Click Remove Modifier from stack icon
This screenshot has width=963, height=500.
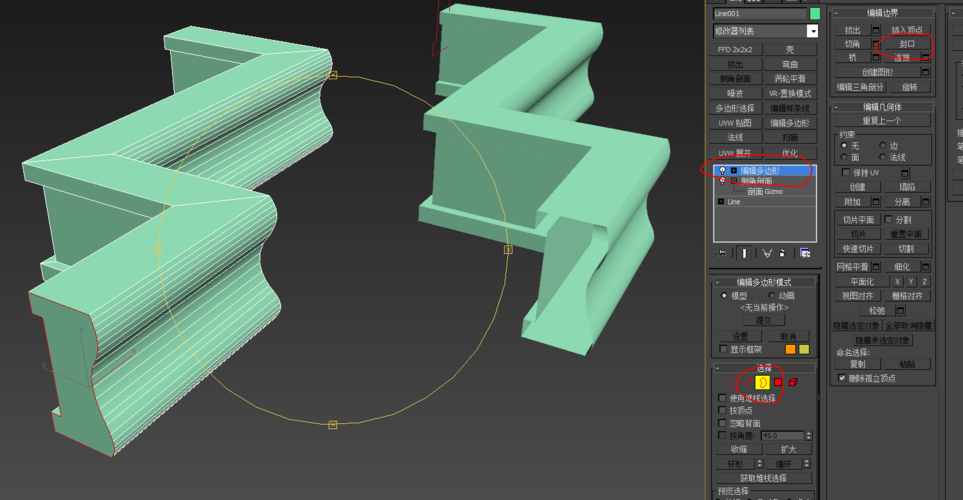(782, 253)
